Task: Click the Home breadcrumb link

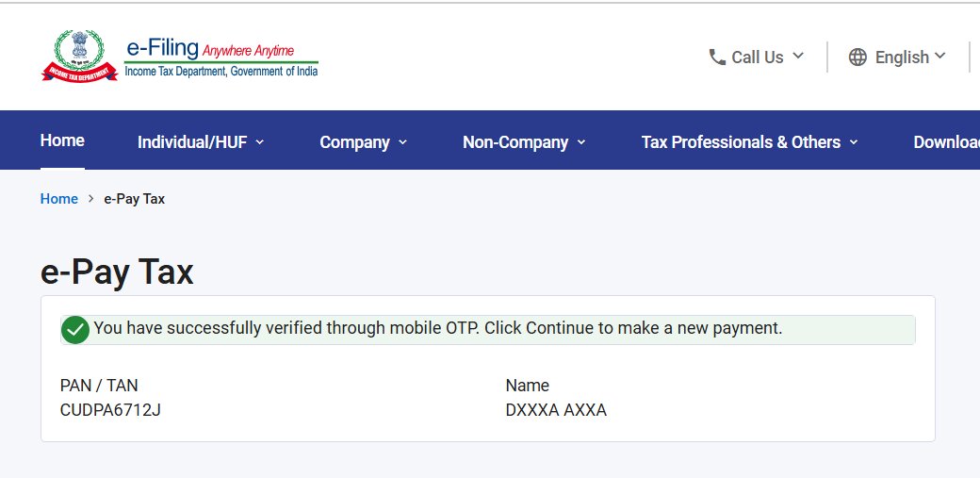Action: [59, 199]
